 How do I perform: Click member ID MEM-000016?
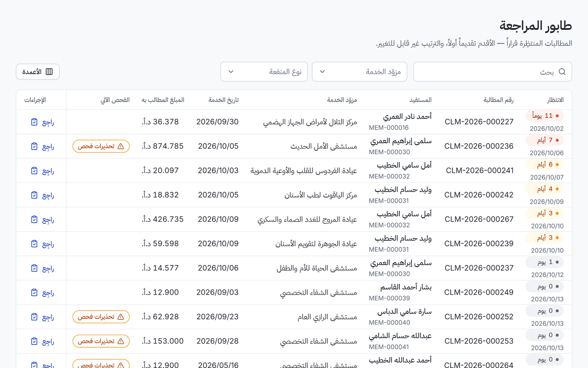[390, 128]
